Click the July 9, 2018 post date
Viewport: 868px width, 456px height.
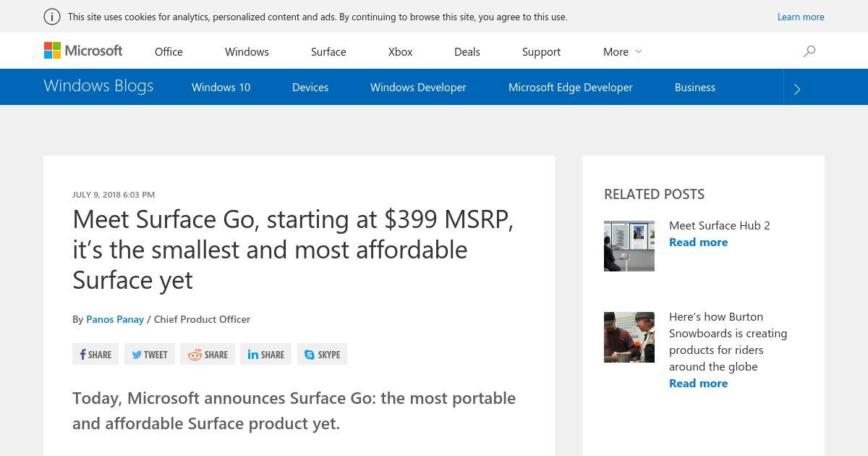tap(114, 195)
